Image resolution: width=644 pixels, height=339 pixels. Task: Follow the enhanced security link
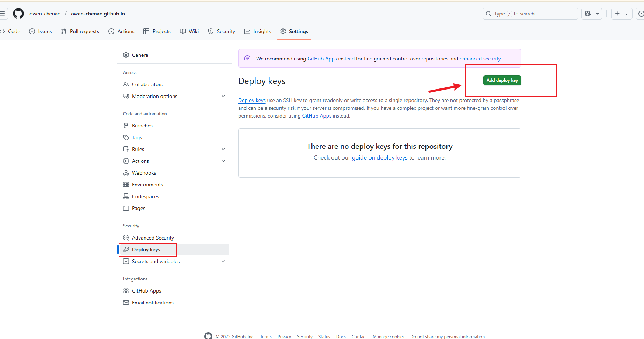point(480,59)
